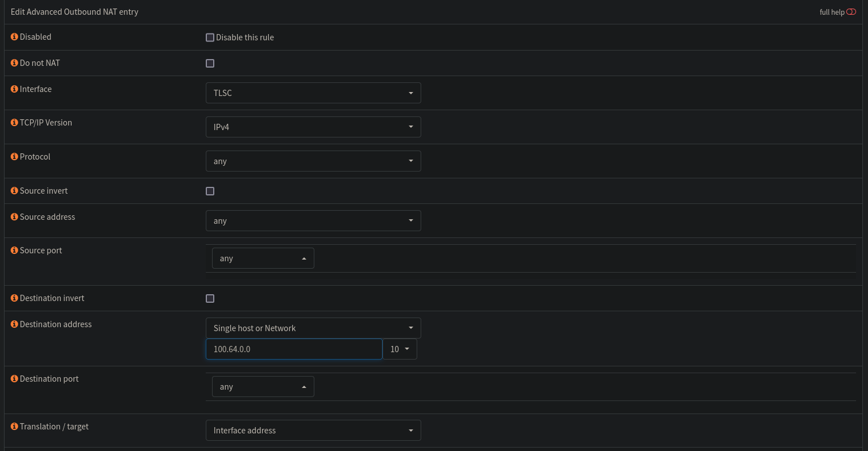Click the info icon beside Do not NAT
The height and width of the screenshot is (451, 868).
pos(15,63)
